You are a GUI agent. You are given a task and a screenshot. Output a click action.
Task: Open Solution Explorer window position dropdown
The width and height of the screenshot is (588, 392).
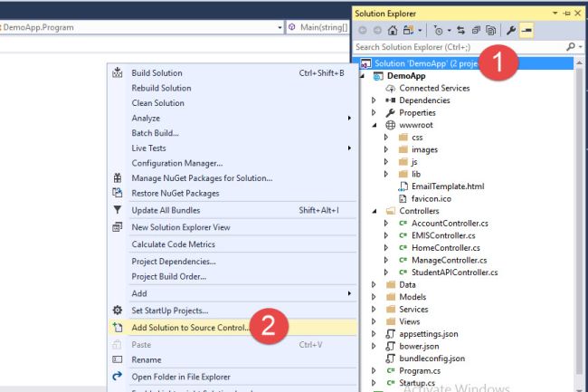click(555, 14)
